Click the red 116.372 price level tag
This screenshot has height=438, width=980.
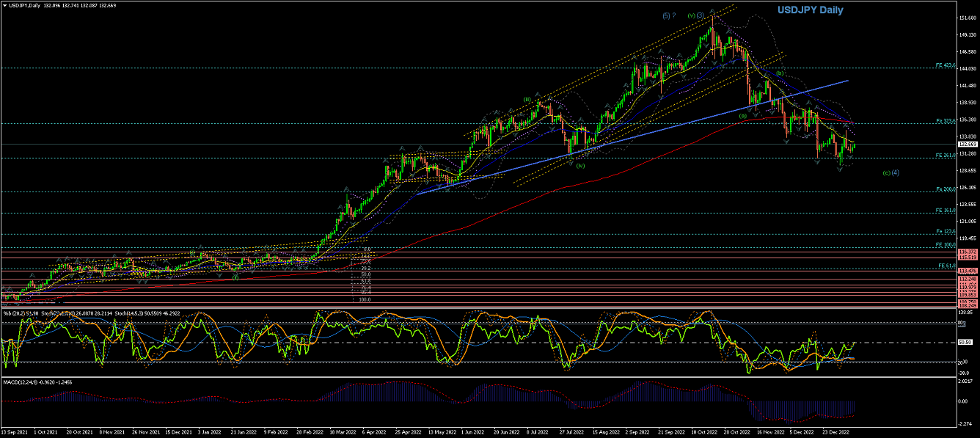point(968,252)
